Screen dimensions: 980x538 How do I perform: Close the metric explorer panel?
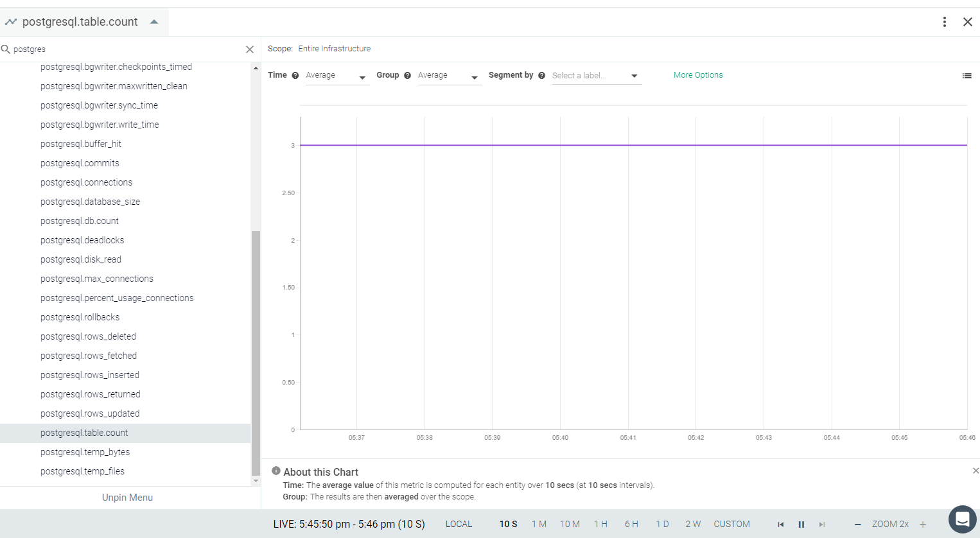pyautogui.click(x=967, y=22)
